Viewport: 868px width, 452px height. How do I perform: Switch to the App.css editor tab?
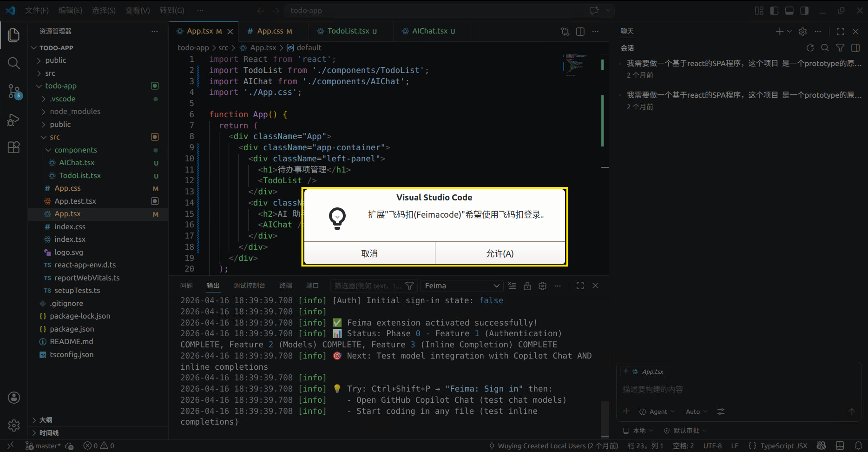pos(270,31)
